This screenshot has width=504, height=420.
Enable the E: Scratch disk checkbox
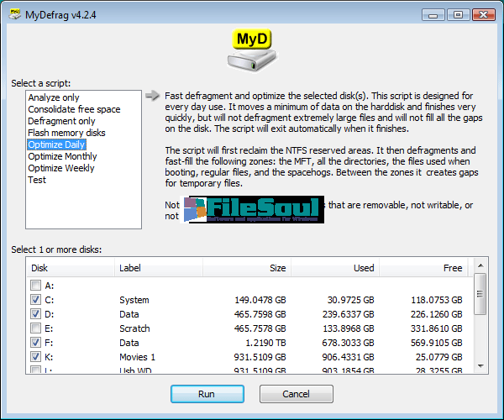point(35,328)
